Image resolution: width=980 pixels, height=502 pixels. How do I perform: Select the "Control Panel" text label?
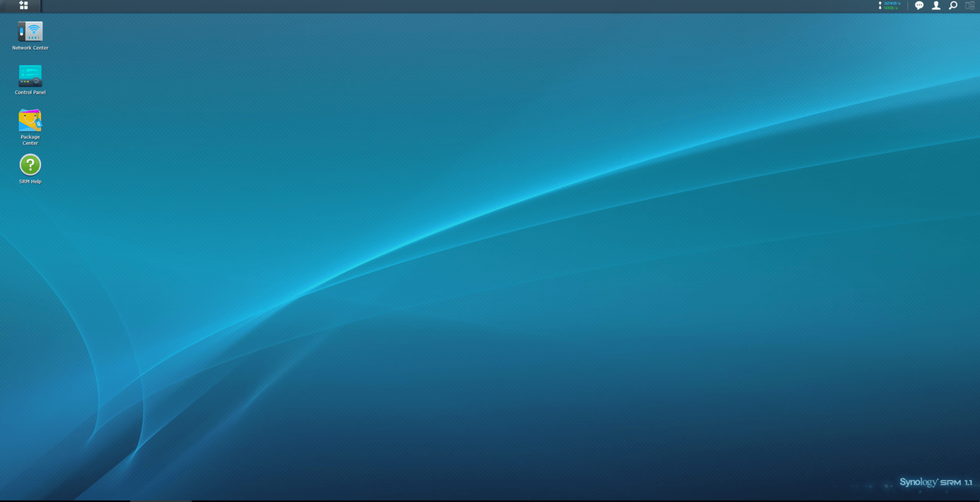(x=30, y=93)
